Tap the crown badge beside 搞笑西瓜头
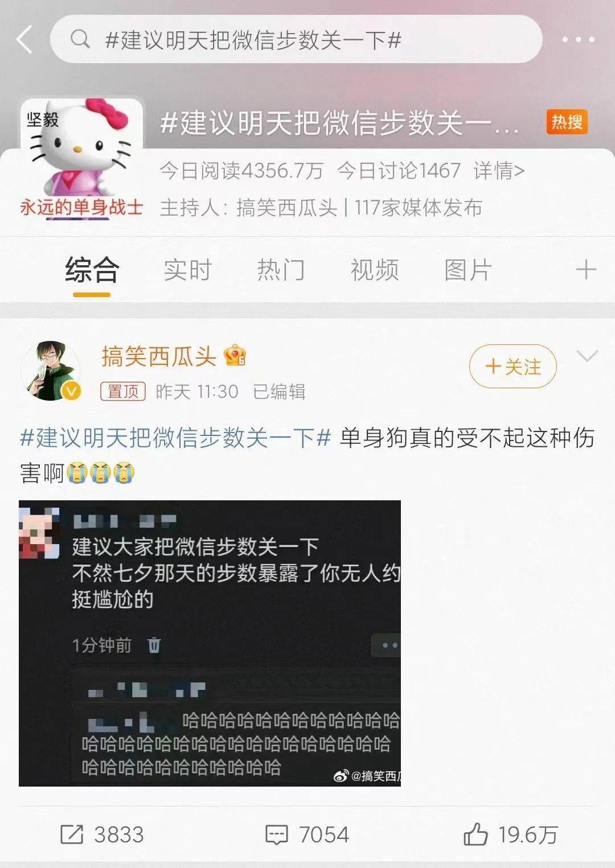The width and height of the screenshot is (615, 868). [x=235, y=356]
